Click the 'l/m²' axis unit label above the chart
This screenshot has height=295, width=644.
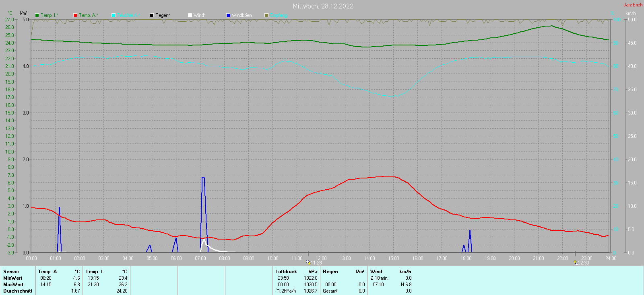[x=23, y=13]
